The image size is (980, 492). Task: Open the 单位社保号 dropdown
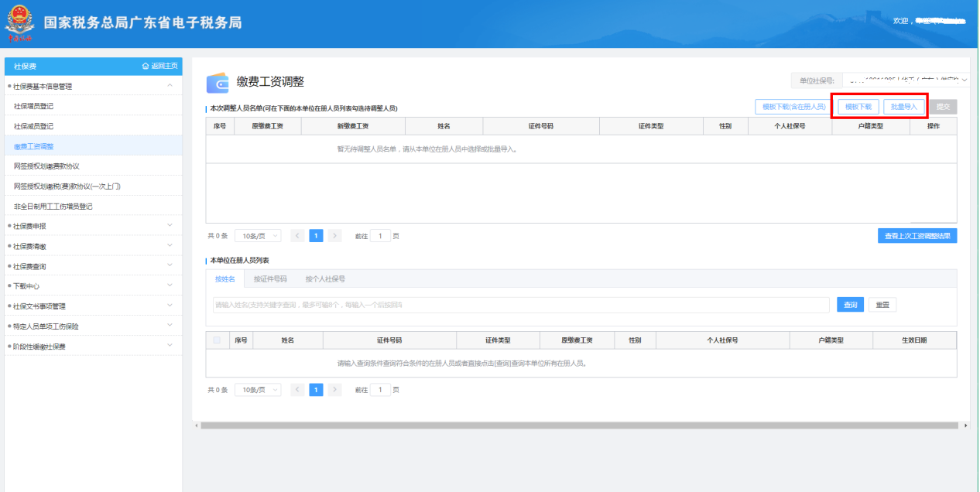pyautogui.click(x=906, y=80)
